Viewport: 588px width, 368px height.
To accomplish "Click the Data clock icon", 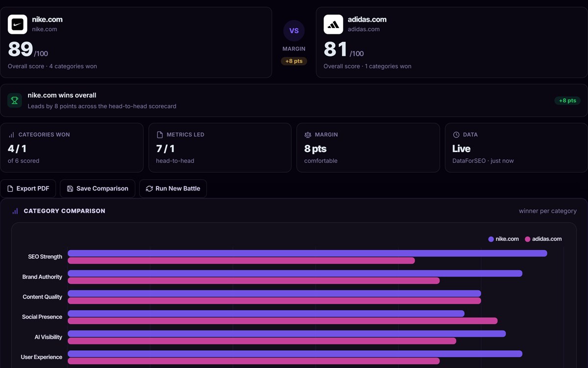I will 456,134.
